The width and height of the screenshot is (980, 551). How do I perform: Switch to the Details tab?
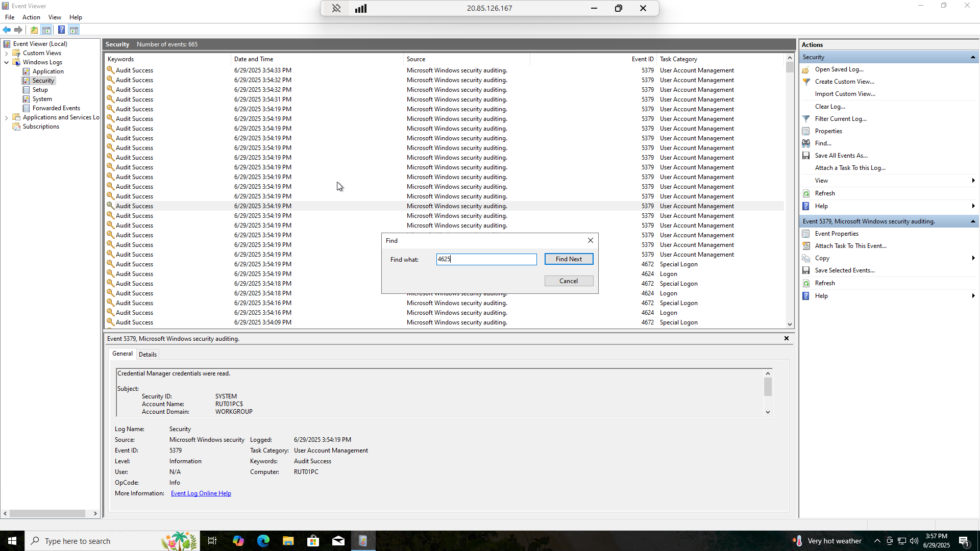coord(148,355)
